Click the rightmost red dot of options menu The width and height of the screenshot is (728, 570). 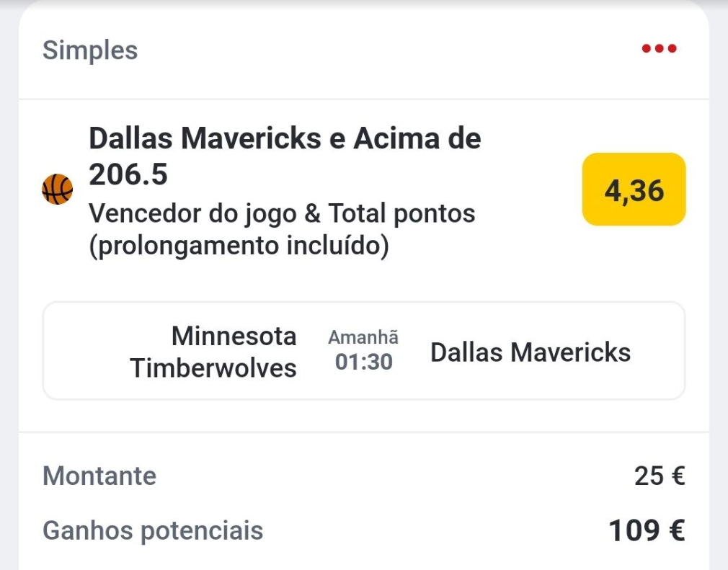(672, 49)
